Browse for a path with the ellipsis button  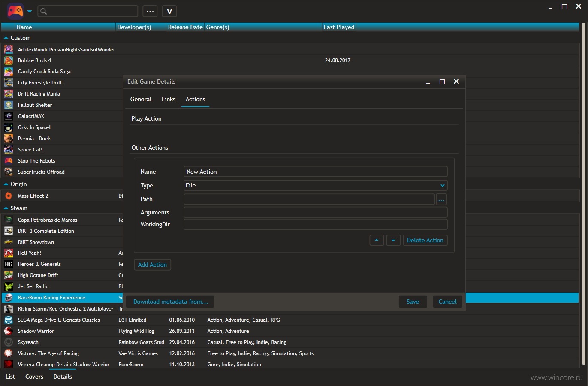point(441,199)
